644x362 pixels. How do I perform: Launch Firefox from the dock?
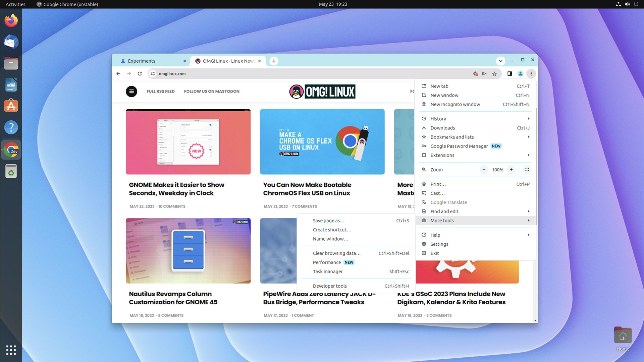click(11, 20)
